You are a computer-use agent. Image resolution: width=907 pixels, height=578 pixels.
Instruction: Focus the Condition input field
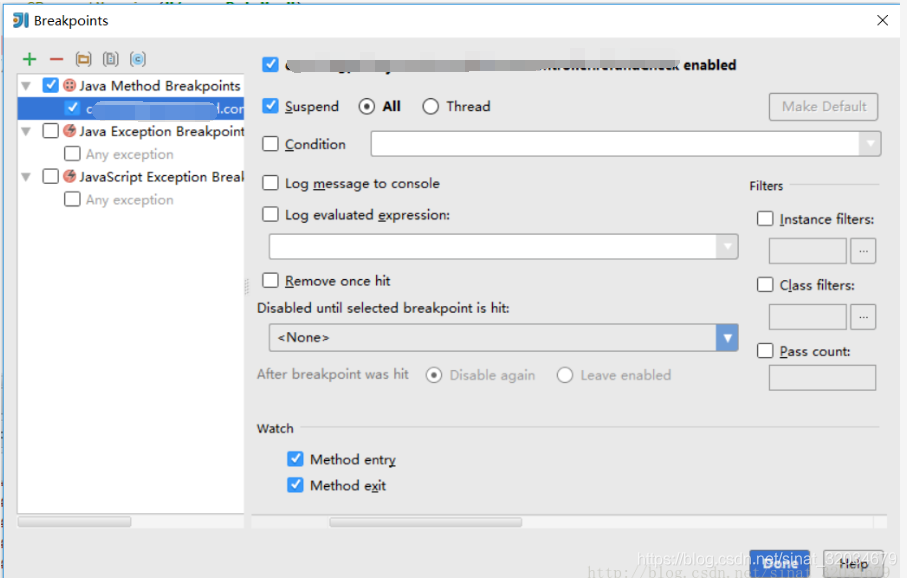pyautogui.click(x=615, y=143)
